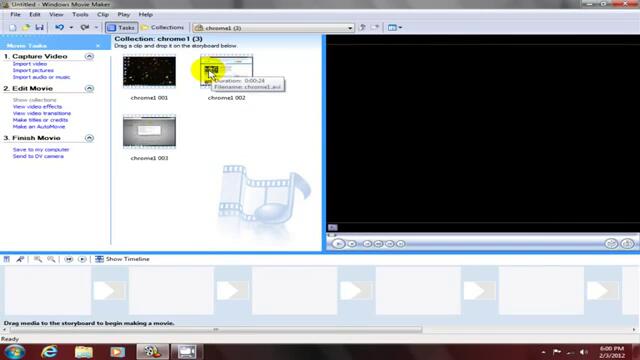Open the Undo history dropdown arrow
This screenshot has height=360, width=640.
point(71,27)
